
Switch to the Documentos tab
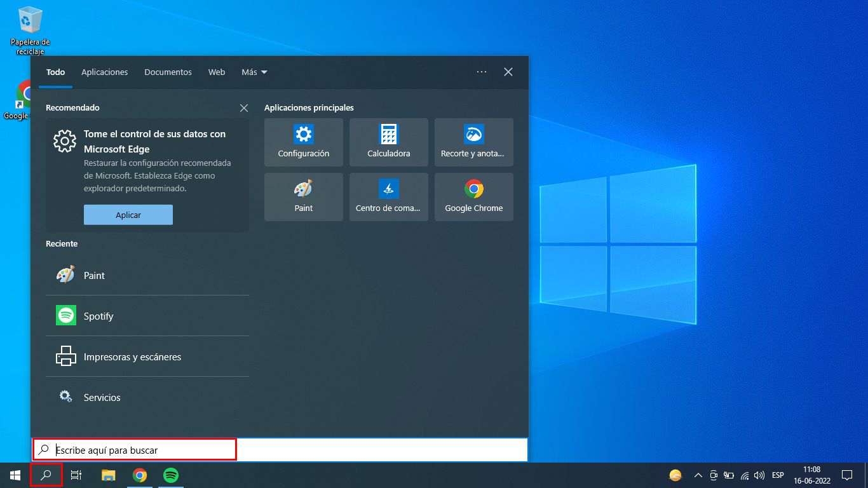[168, 72]
